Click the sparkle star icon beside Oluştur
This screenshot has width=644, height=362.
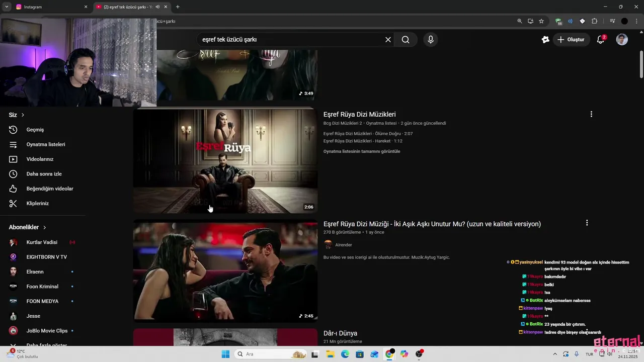(545, 40)
